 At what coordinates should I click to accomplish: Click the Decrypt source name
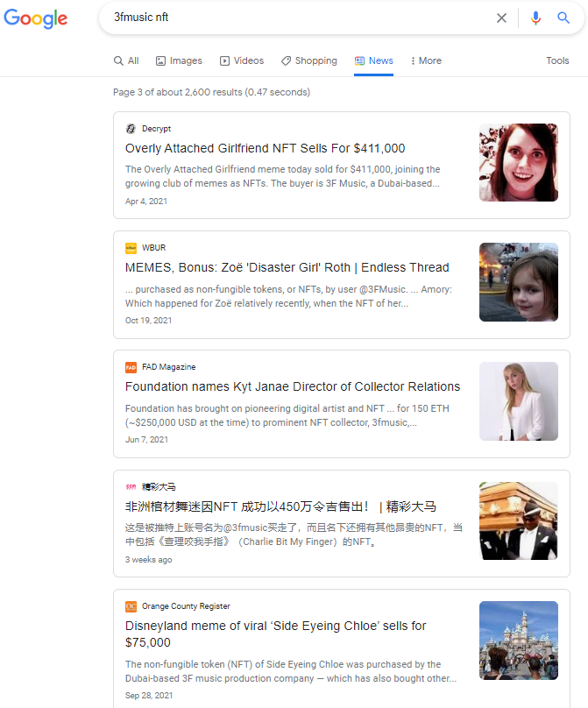[156, 129]
